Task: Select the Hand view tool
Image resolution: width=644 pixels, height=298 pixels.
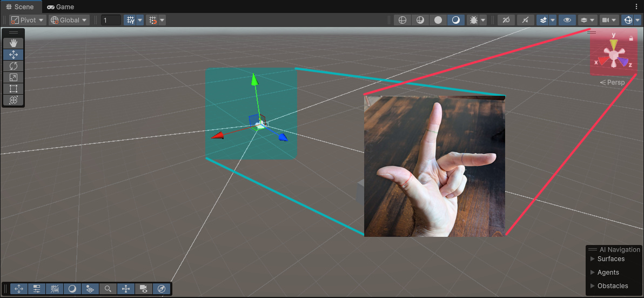Action: pos(14,43)
